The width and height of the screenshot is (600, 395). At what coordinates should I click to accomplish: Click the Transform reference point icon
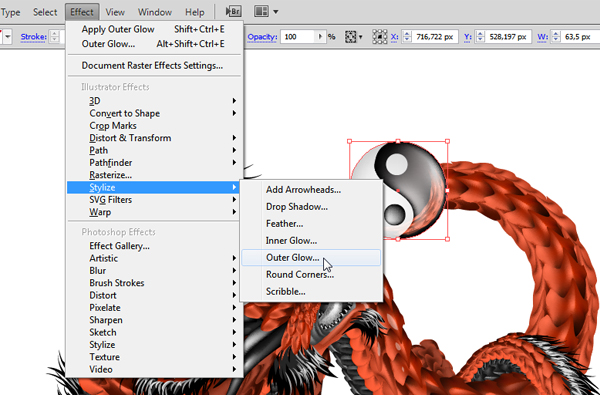(380, 37)
